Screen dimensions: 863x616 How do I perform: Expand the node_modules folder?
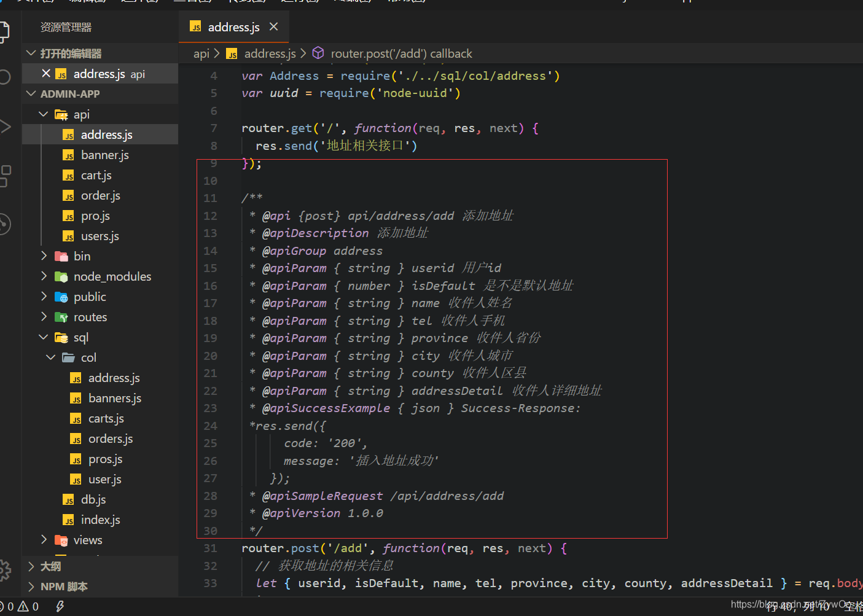44,276
